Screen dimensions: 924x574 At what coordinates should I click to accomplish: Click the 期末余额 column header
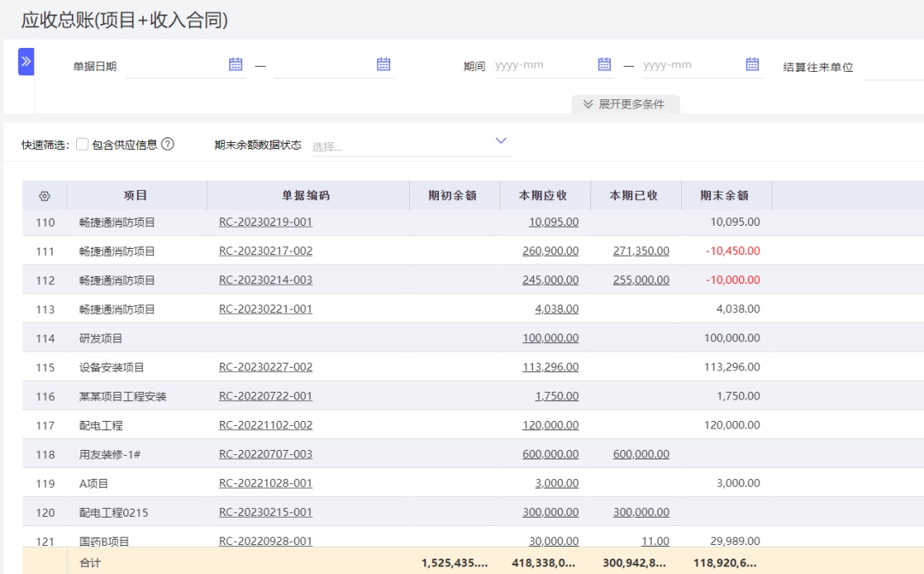[725, 196]
